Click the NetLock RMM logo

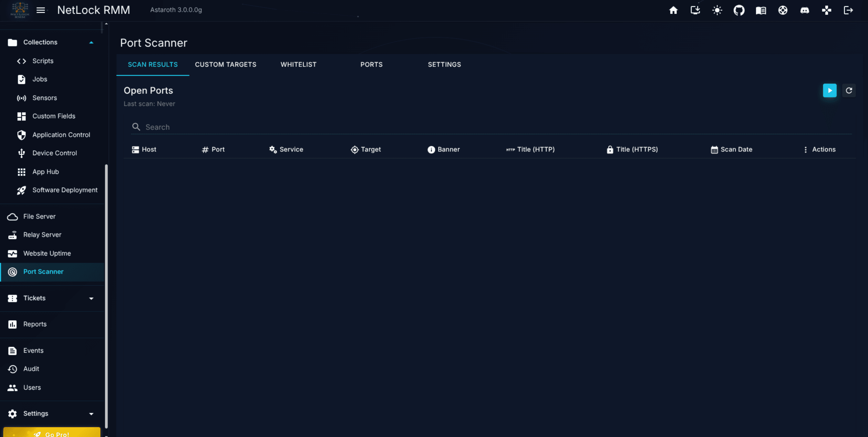(20, 10)
